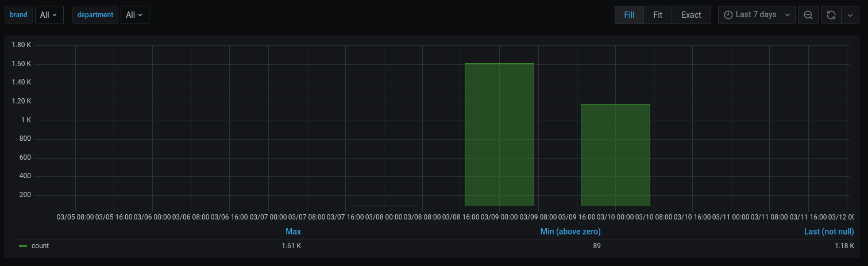Select the Fill display mode
868x266 pixels.
click(x=629, y=15)
